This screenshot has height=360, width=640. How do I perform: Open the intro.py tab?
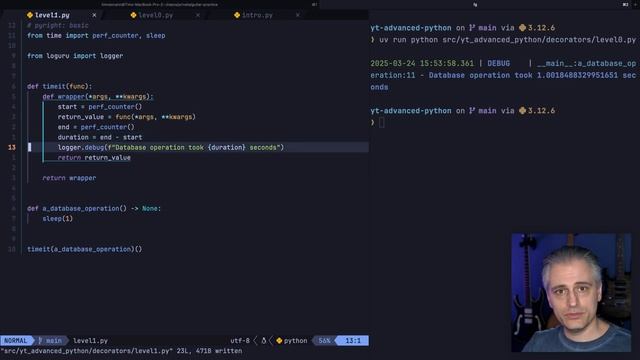pos(257,15)
